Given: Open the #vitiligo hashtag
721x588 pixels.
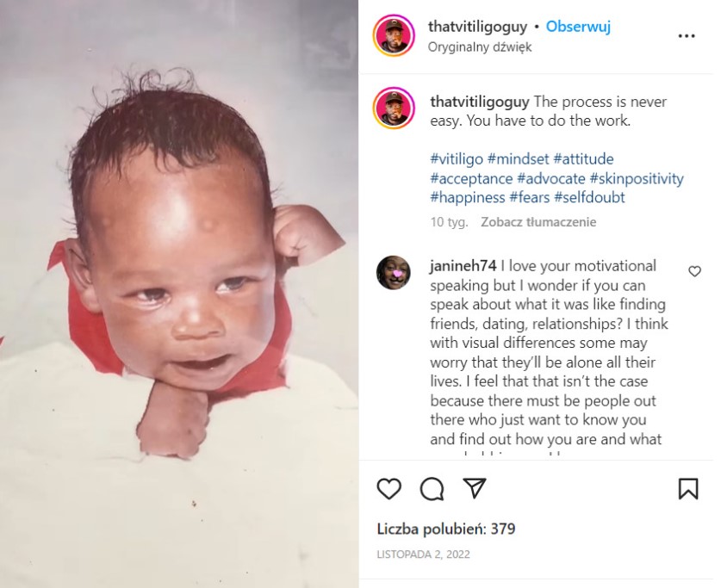Looking at the screenshot, I should (457, 159).
